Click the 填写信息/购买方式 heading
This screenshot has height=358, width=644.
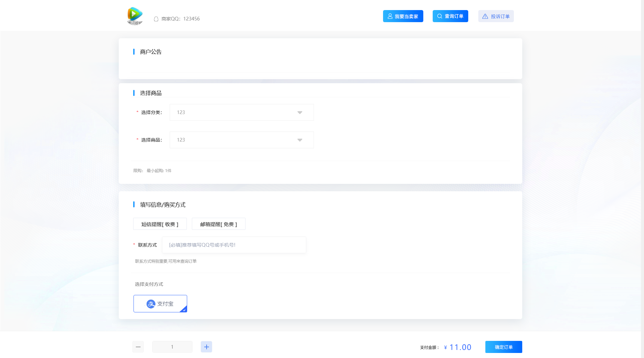163,205
